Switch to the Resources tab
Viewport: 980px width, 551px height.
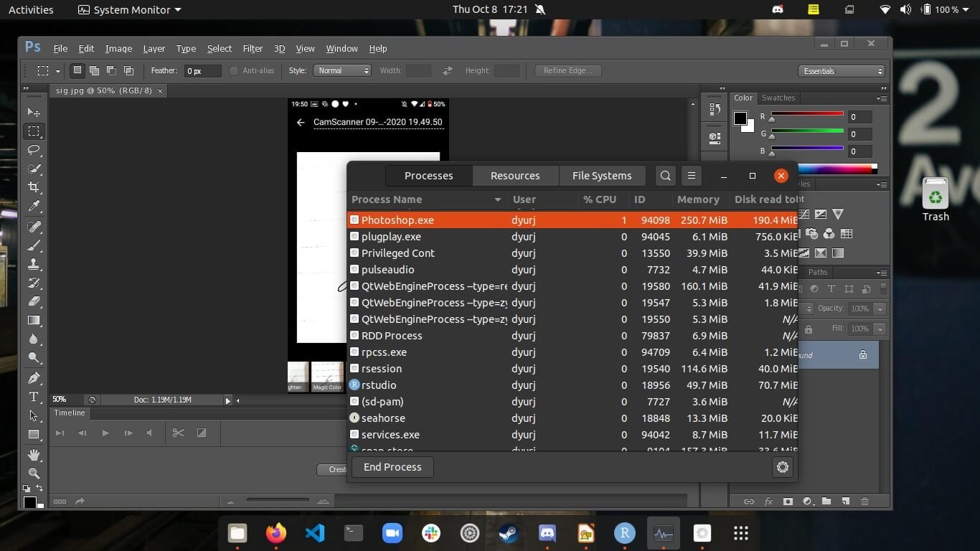515,176
